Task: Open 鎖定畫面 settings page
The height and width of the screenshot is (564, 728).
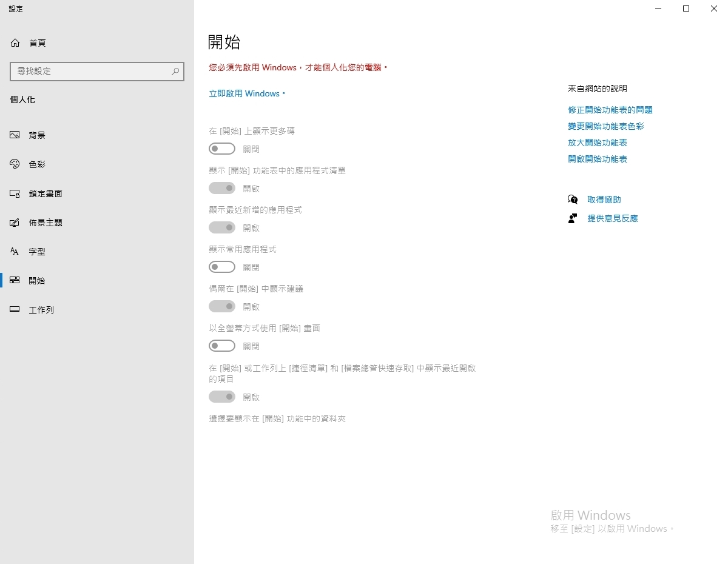Action: point(97,193)
